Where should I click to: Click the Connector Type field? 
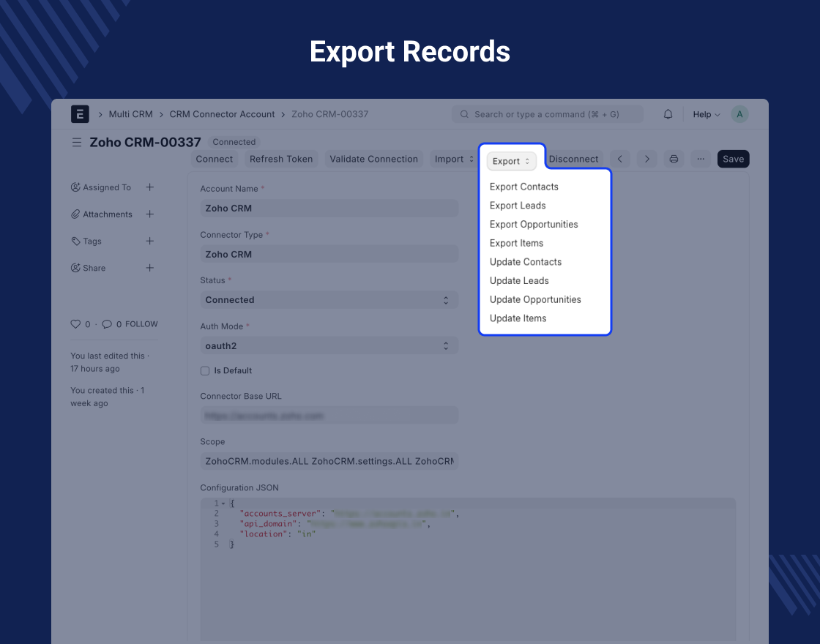(329, 254)
